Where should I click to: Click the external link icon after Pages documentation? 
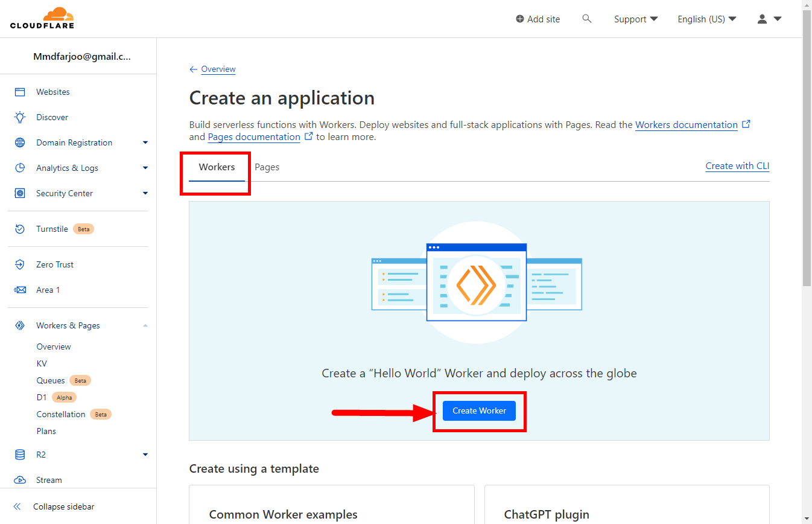[x=309, y=136]
